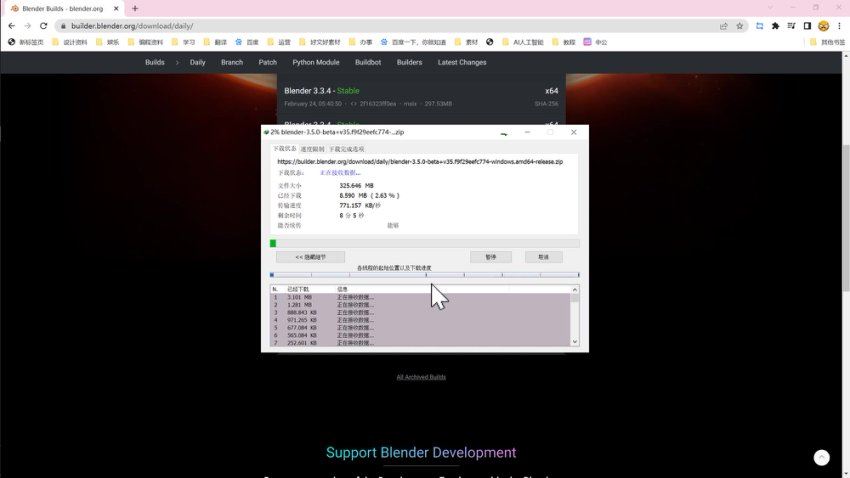Open Chrome's three-dot menu
The image size is (850, 478).
coord(839,26)
